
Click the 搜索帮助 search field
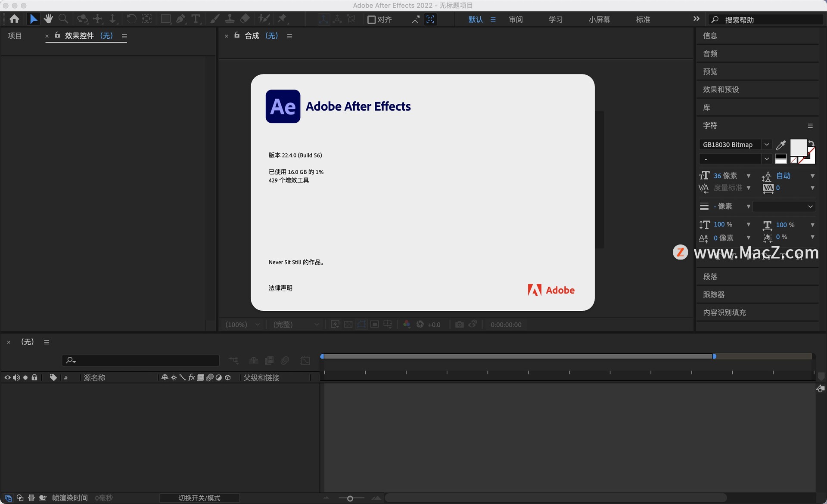click(x=766, y=20)
